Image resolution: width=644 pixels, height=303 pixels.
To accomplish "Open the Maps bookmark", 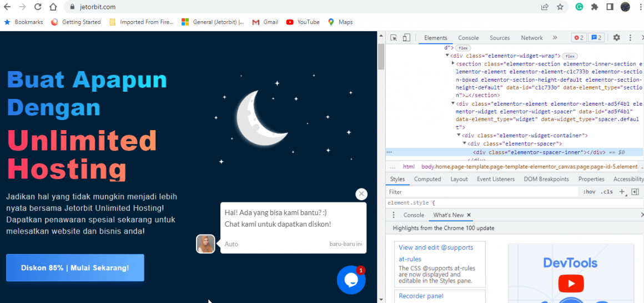I will click(x=340, y=22).
